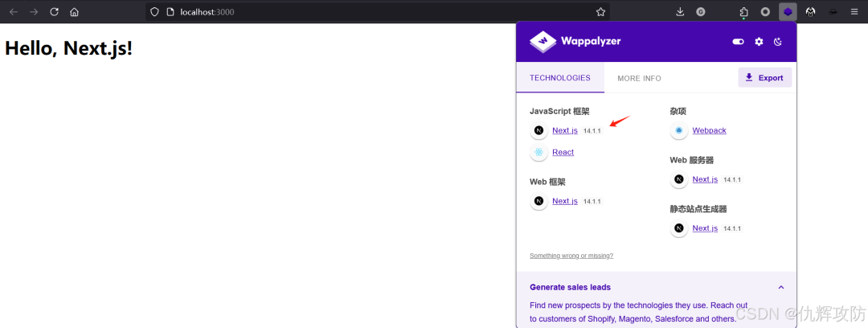Viewport: 868px width, 328px height.
Task: Click the Wappalyzer logo in popup header
Action: (x=575, y=41)
